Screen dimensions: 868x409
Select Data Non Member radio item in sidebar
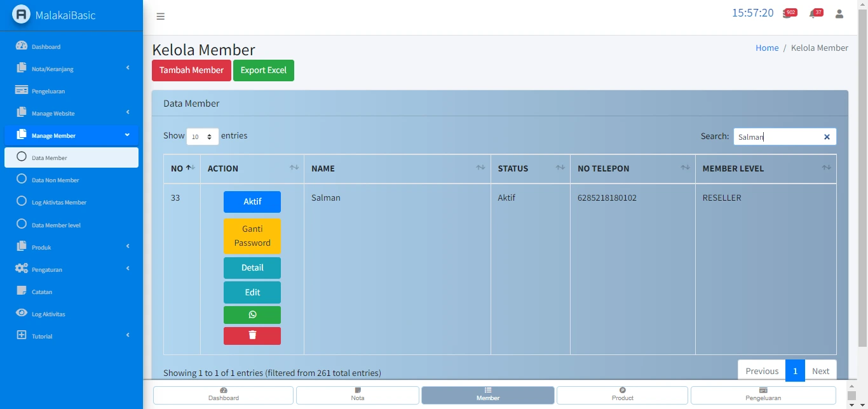point(55,180)
